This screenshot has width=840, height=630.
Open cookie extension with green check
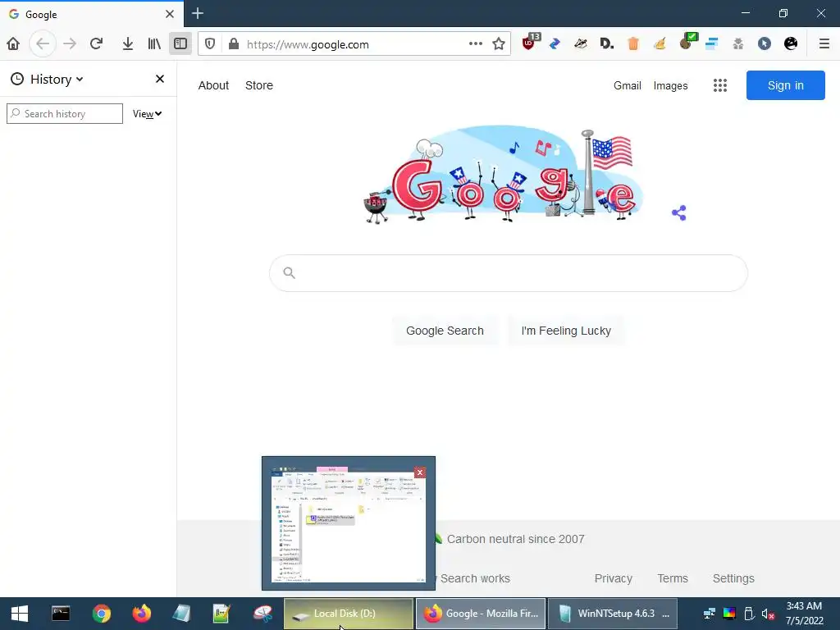[x=688, y=43]
